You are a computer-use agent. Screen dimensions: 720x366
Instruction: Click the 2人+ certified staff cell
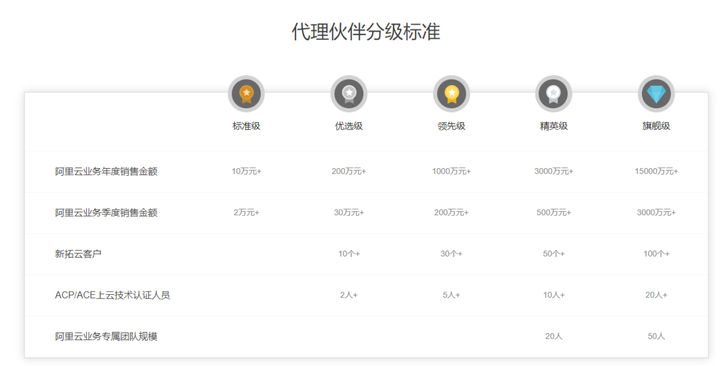tap(349, 295)
